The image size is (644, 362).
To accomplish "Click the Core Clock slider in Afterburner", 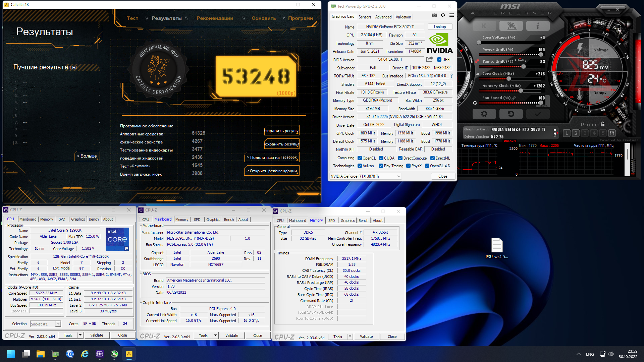I will [509, 79].
